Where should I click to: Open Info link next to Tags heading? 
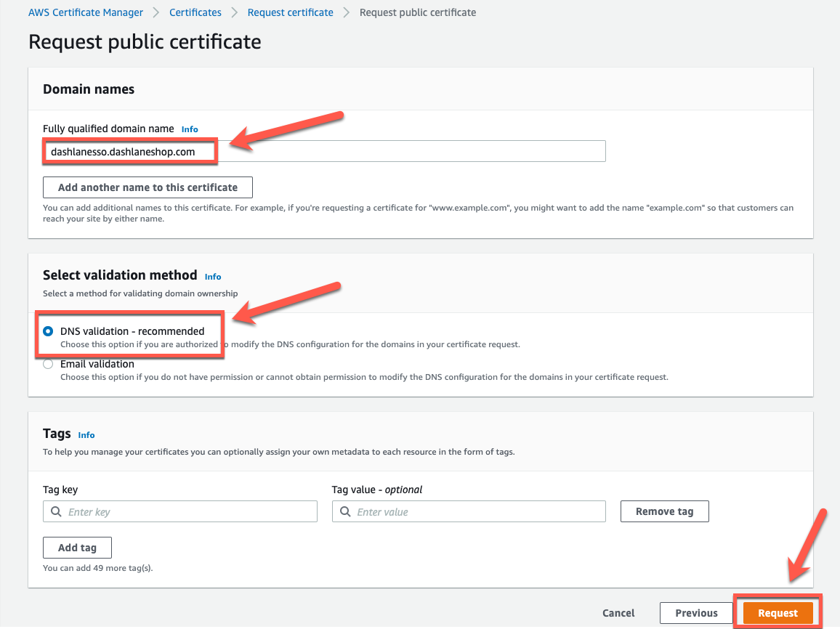tap(86, 435)
